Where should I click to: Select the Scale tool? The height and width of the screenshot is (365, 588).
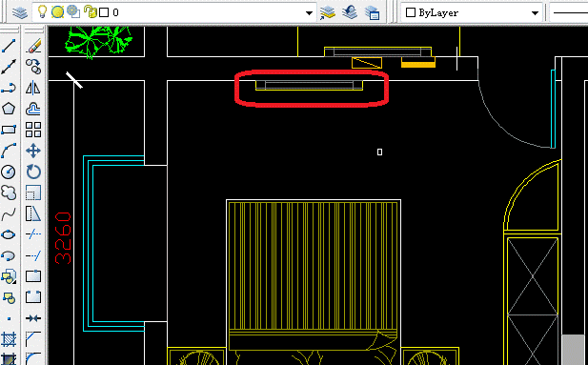pyautogui.click(x=33, y=193)
